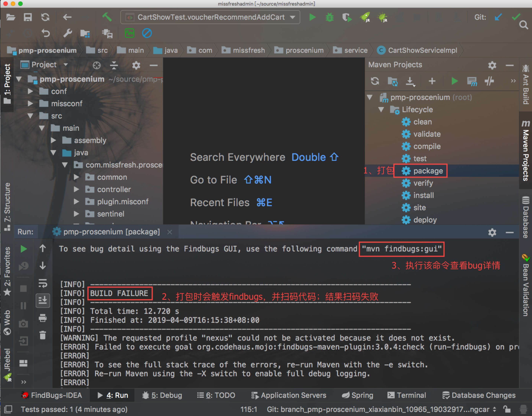This screenshot has width=532, height=416.
Task: Run with JRebel rocket icon
Action: (365, 17)
